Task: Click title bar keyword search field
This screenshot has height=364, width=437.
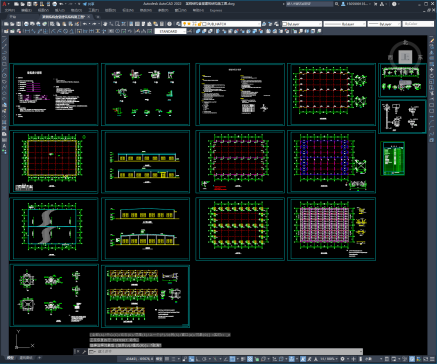Action: tap(310, 4)
